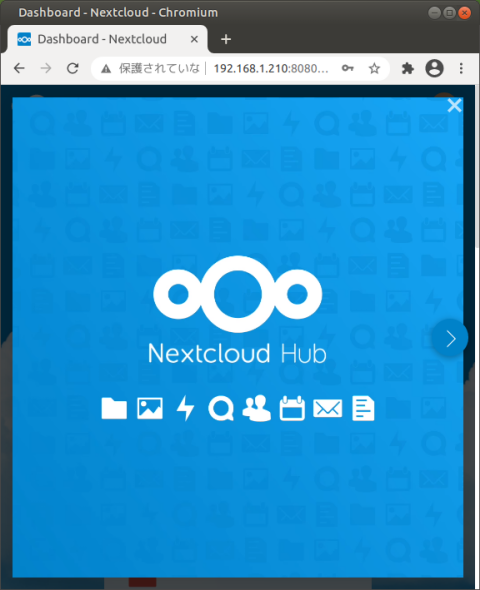Reload the page in Chromium
This screenshot has height=590, width=480.
(72, 68)
